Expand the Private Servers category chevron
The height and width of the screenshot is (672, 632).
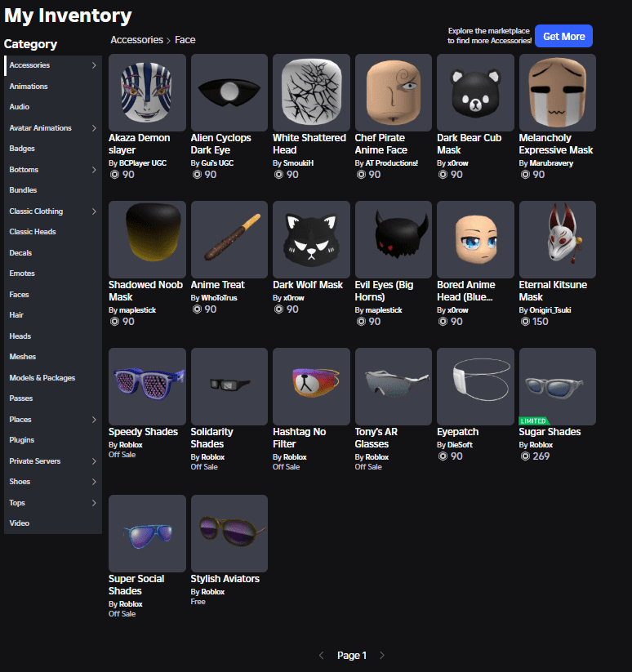[94, 461]
